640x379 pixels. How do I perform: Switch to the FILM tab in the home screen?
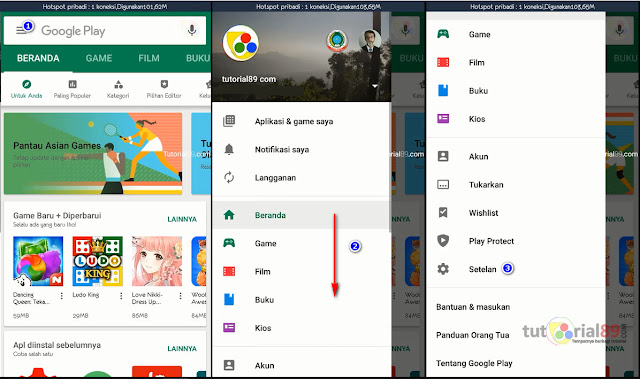pyautogui.click(x=149, y=58)
